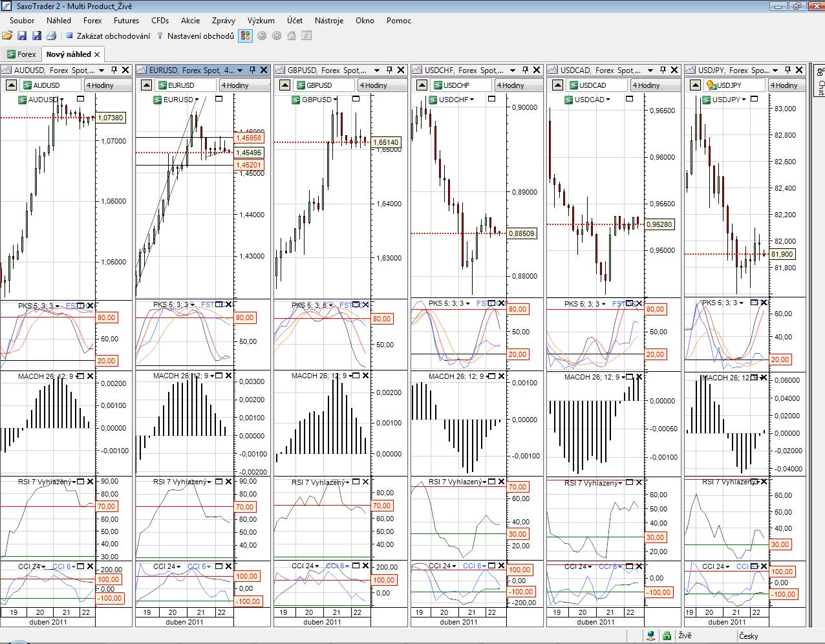Open the USDCAD panel title dropdown arrow

click(650, 70)
